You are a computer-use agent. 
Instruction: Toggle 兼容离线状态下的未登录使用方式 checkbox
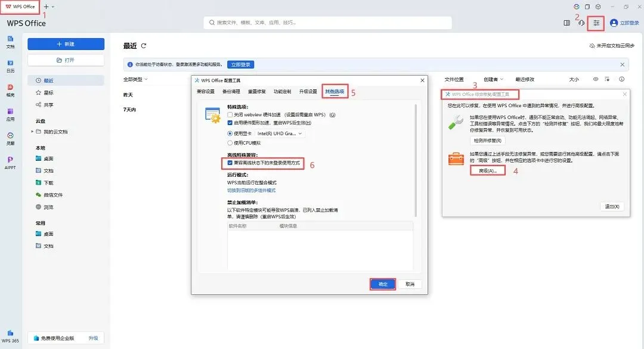point(230,163)
